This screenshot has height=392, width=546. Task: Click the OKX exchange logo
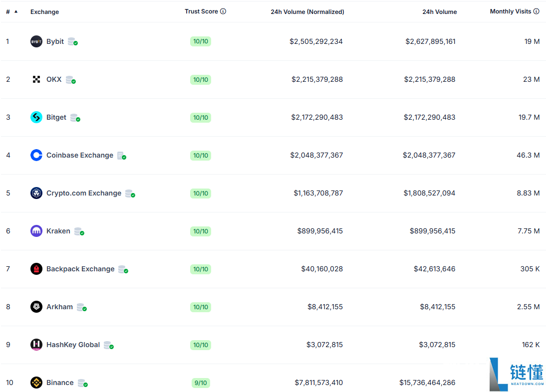[x=36, y=79]
